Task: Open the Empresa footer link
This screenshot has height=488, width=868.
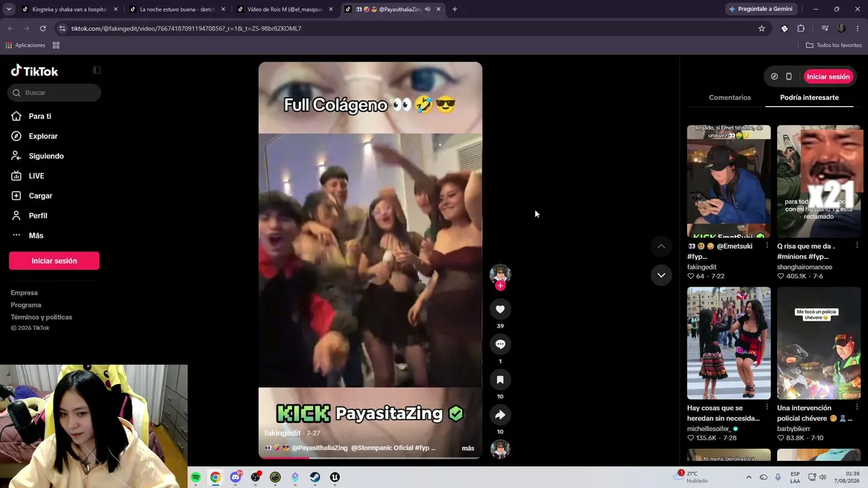Action: [24, 293]
